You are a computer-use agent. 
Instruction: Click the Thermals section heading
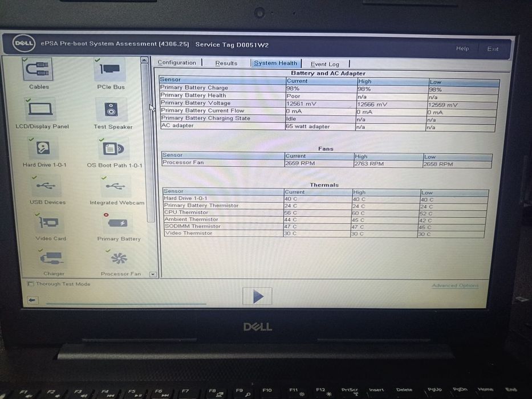pyautogui.click(x=324, y=185)
